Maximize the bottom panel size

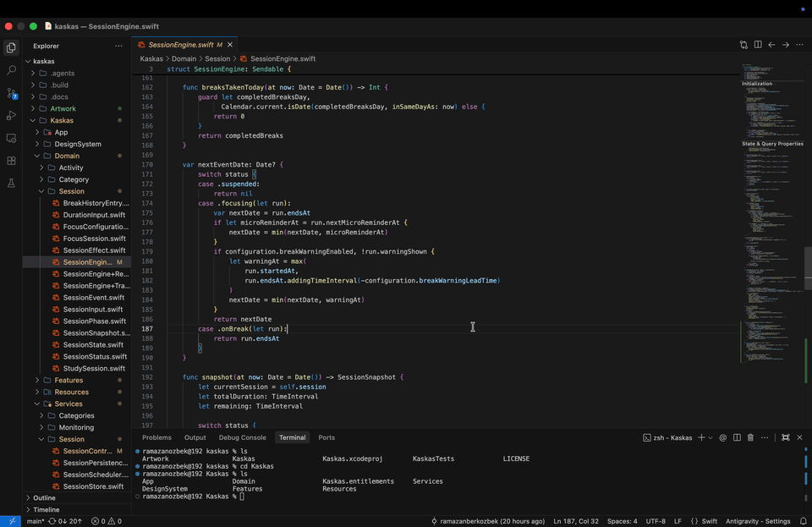click(786, 438)
